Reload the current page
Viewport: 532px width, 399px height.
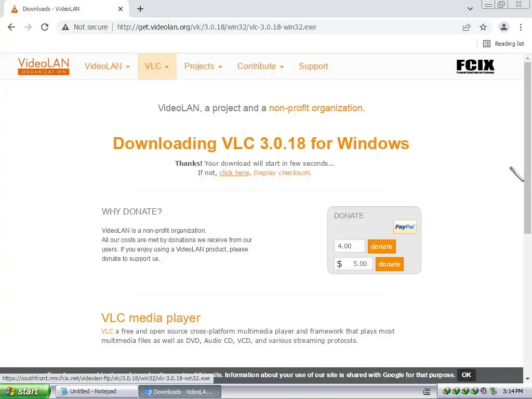[x=45, y=27]
